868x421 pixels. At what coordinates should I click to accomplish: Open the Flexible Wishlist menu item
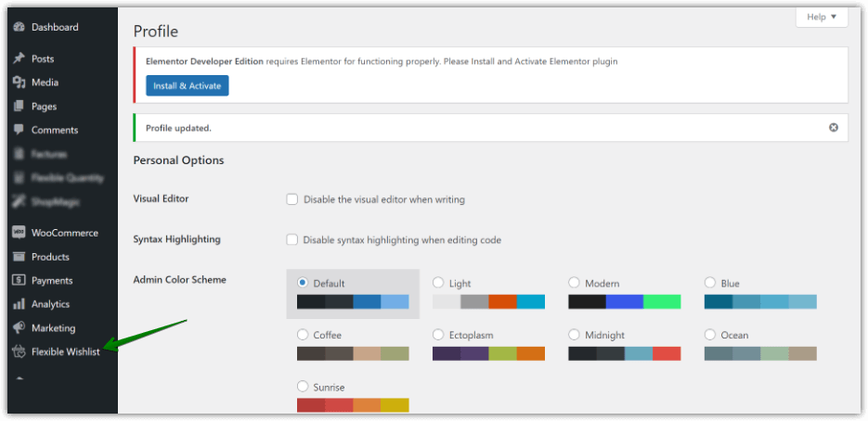pos(65,351)
